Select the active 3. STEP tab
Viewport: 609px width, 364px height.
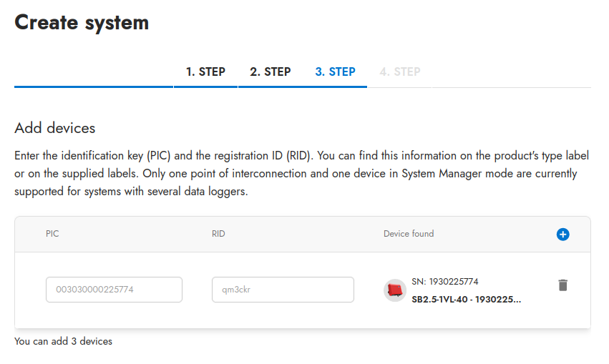click(x=335, y=72)
